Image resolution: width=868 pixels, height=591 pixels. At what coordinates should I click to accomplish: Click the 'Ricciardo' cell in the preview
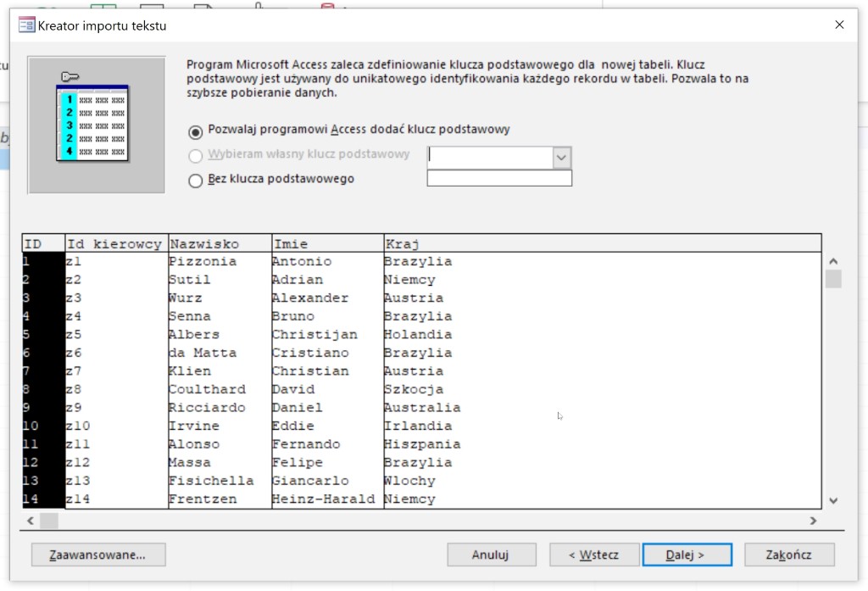click(207, 408)
